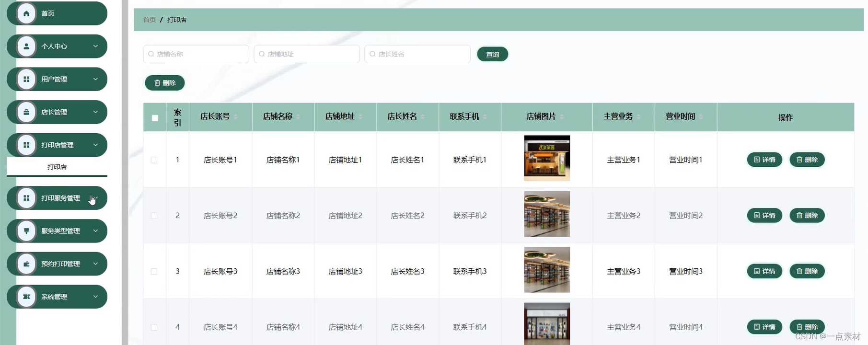Click the 查询 search button

[x=493, y=54]
